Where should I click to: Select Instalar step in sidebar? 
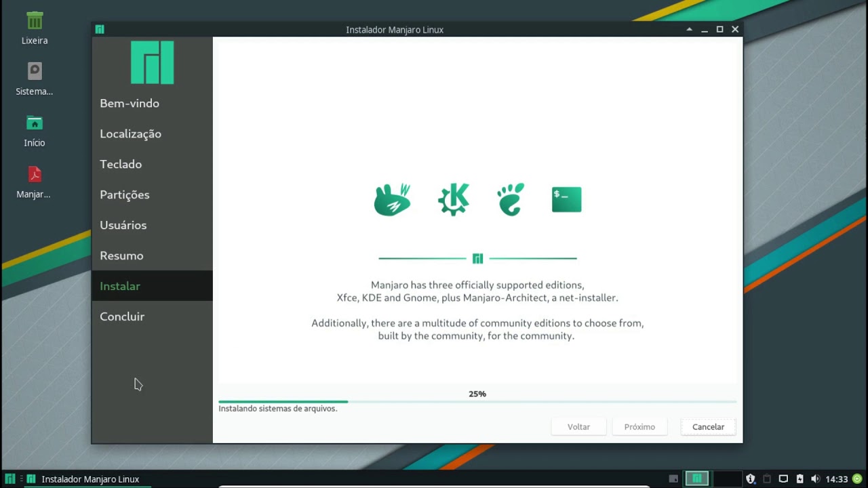tap(152, 286)
